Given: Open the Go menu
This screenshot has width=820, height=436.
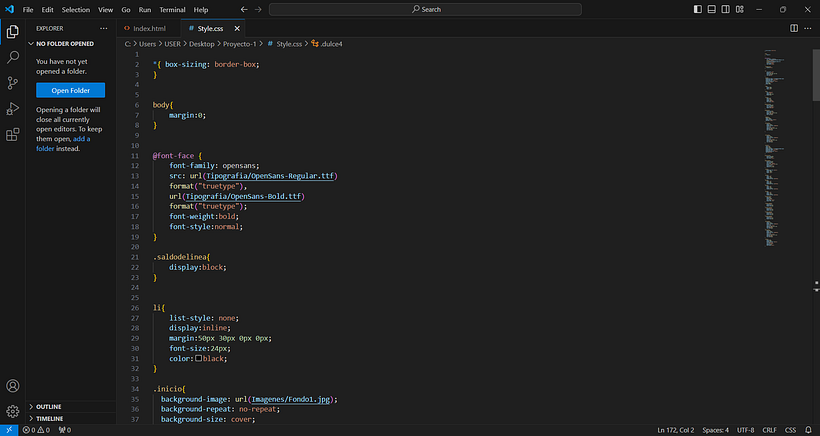Looking at the screenshot, I should [x=126, y=9].
